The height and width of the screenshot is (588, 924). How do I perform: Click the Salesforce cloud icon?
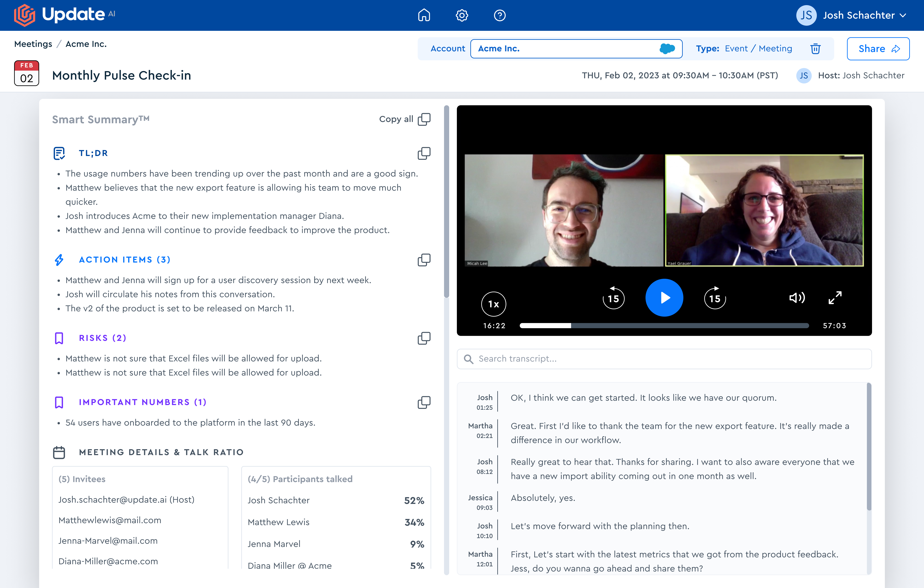coord(667,49)
